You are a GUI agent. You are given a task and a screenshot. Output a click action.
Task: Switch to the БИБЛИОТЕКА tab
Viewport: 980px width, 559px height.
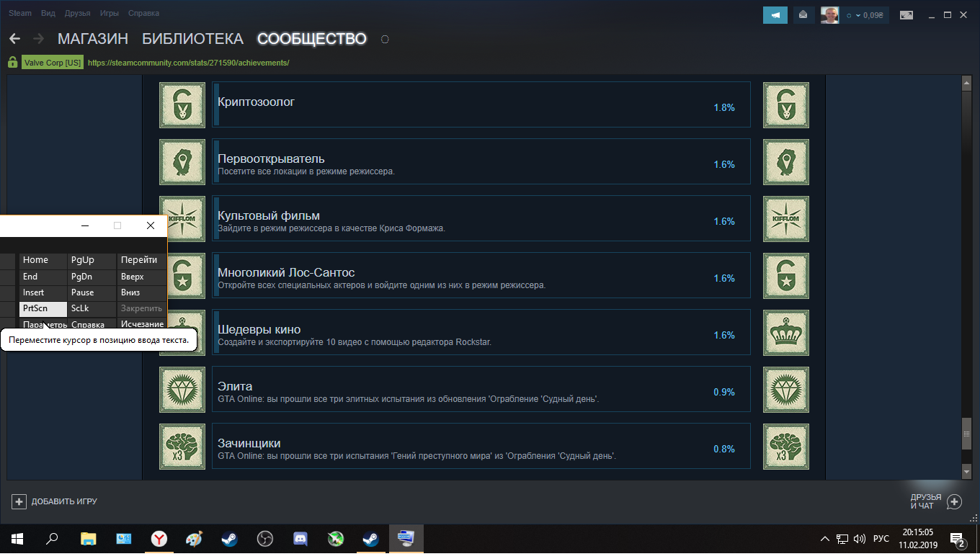192,39
